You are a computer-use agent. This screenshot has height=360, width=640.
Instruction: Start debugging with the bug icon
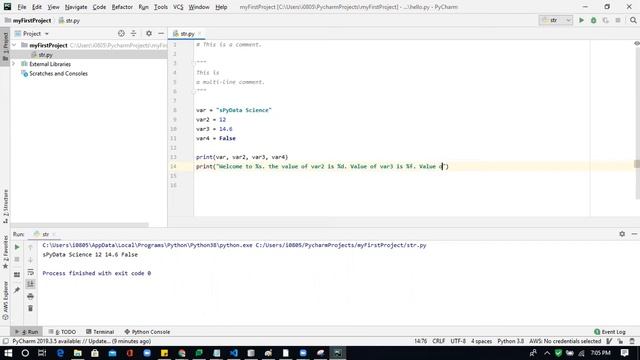tap(593, 20)
